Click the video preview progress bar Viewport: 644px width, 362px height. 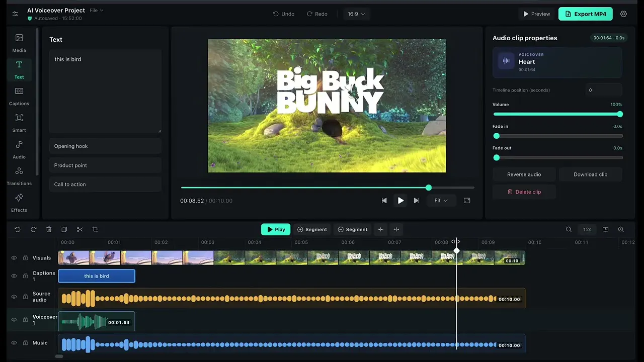(327, 188)
